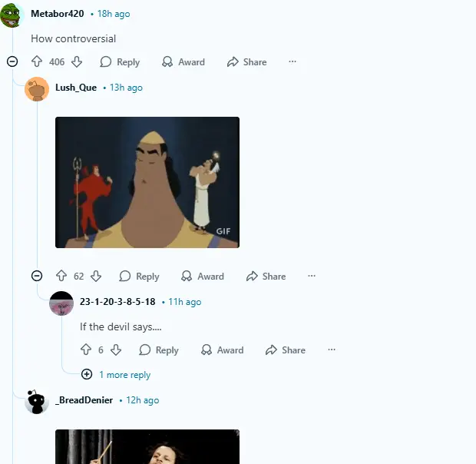Open Lush_Que's username link
The image size is (476, 464).
coord(76,88)
